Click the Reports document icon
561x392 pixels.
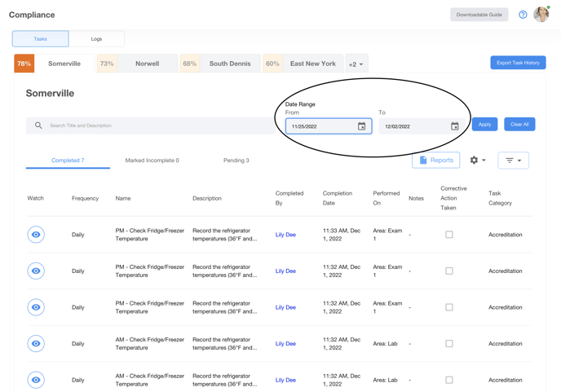click(423, 161)
